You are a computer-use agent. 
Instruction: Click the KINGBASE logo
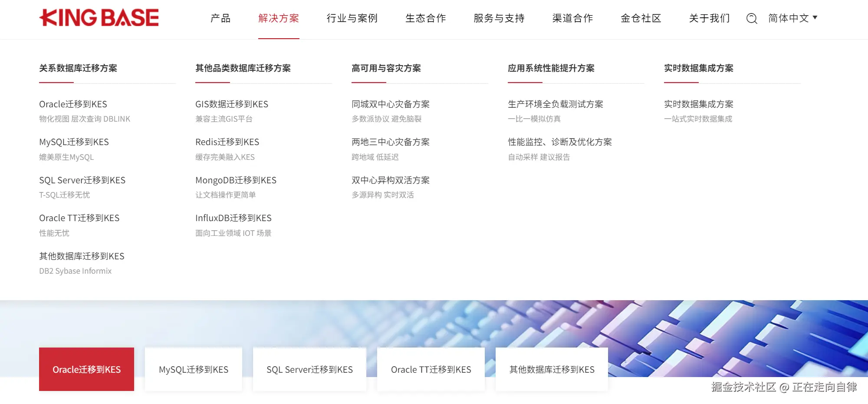[99, 18]
